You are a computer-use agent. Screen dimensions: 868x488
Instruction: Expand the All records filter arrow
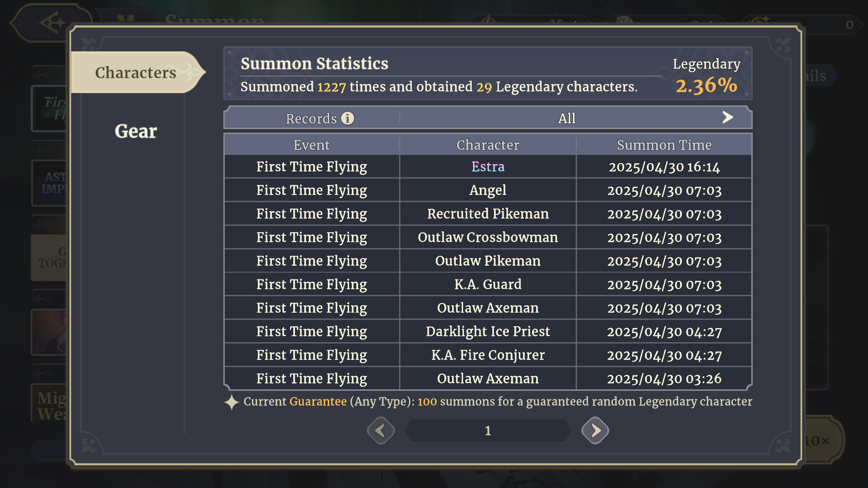(x=727, y=118)
